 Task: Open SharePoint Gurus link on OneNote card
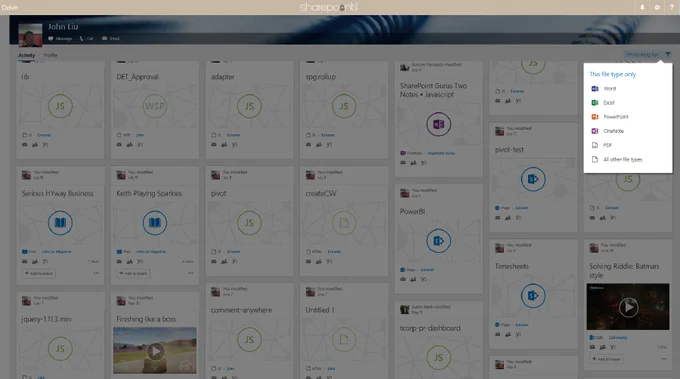[441, 153]
